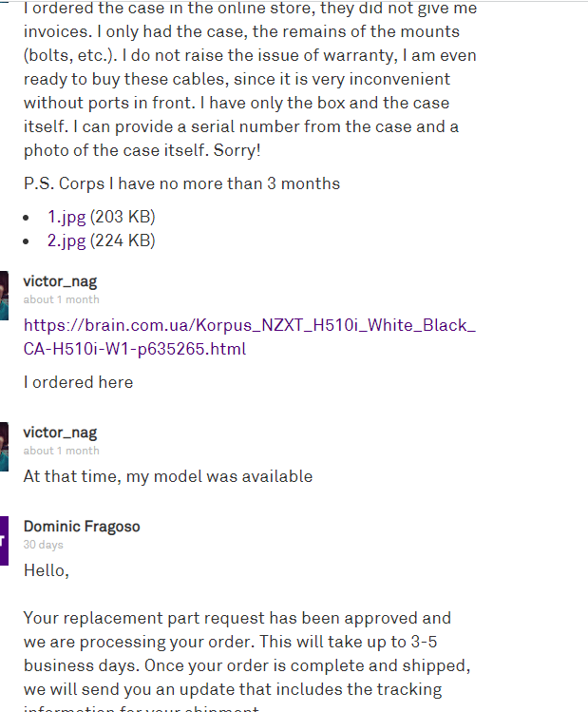588x712 pixels.
Task: Click the '(203 KB)' file size label
Action: (123, 217)
